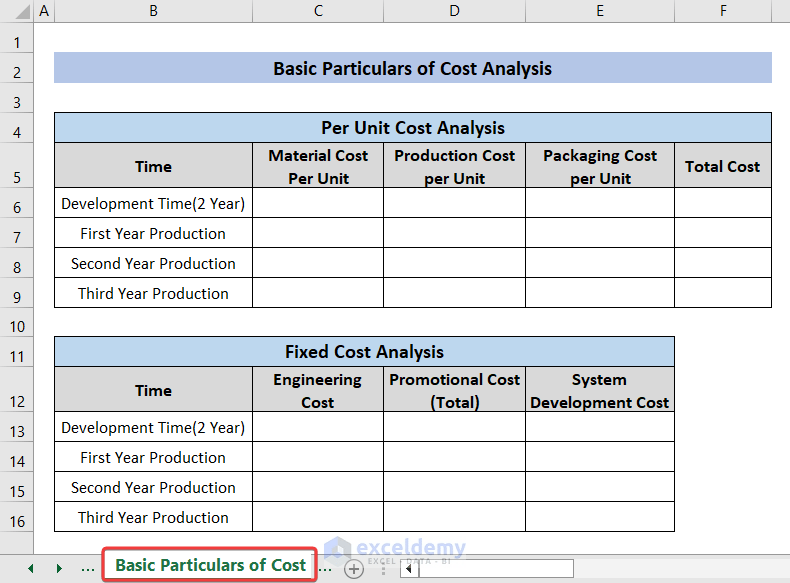Select row 2 header
Screen dimensions: 790x583
point(17,68)
